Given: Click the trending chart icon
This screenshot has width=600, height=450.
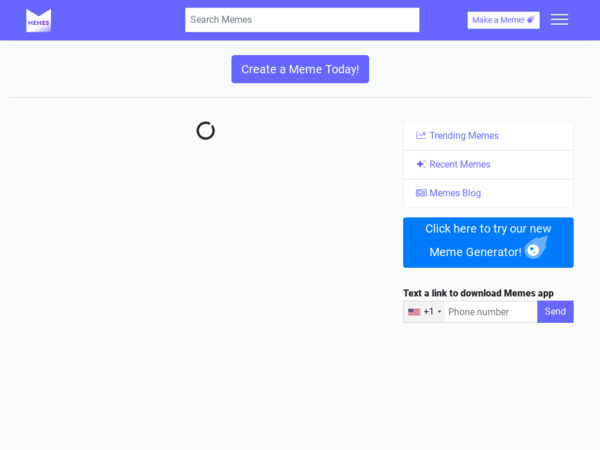Looking at the screenshot, I should pos(421,136).
